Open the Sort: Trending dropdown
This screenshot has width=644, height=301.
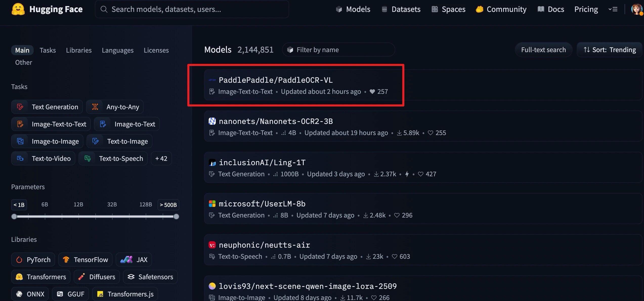(x=610, y=50)
